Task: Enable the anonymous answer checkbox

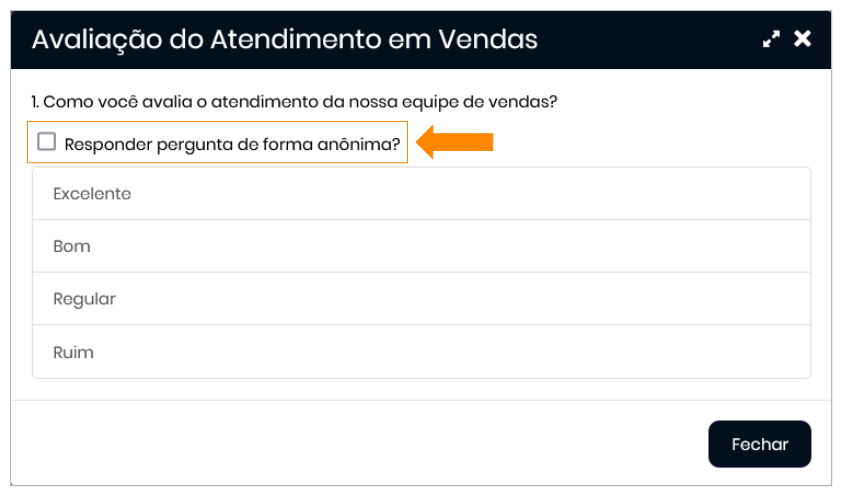Action: [x=47, y=142]
